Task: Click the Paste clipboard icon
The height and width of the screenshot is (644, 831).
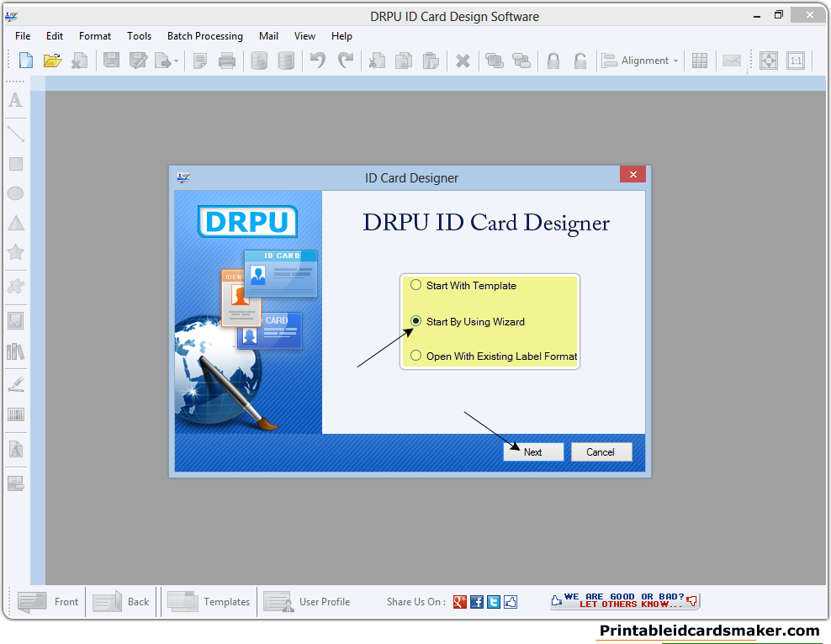Action: point(431,61)
